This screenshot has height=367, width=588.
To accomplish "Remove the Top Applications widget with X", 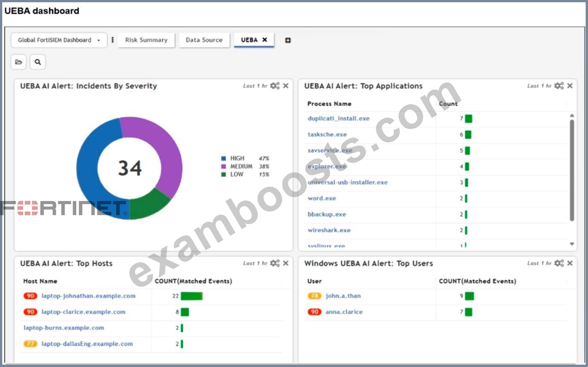I will coord(570,86).
